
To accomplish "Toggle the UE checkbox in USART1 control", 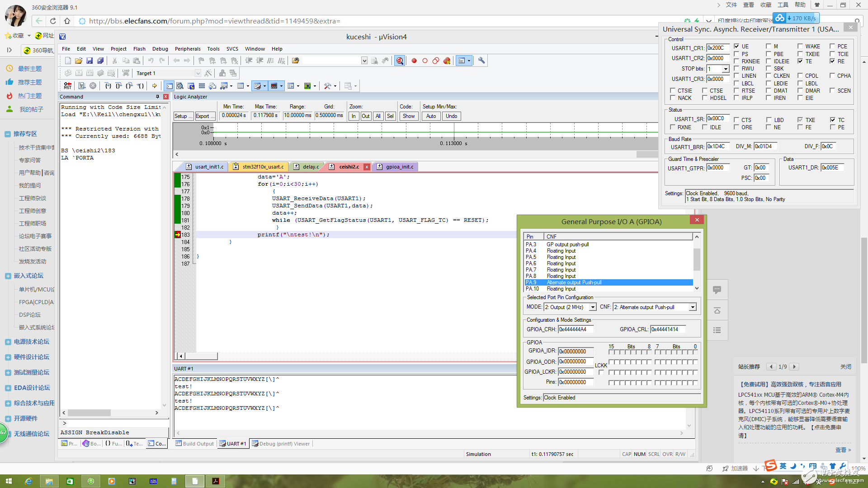I will pyautogui.click(x=736, y=47).
